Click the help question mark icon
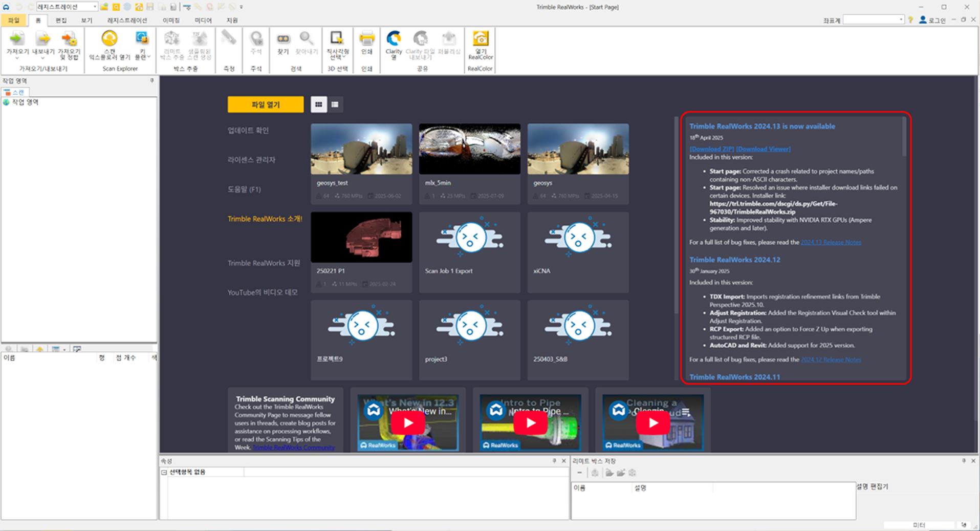This screenshot has width=980, height=531. [910, 20]
